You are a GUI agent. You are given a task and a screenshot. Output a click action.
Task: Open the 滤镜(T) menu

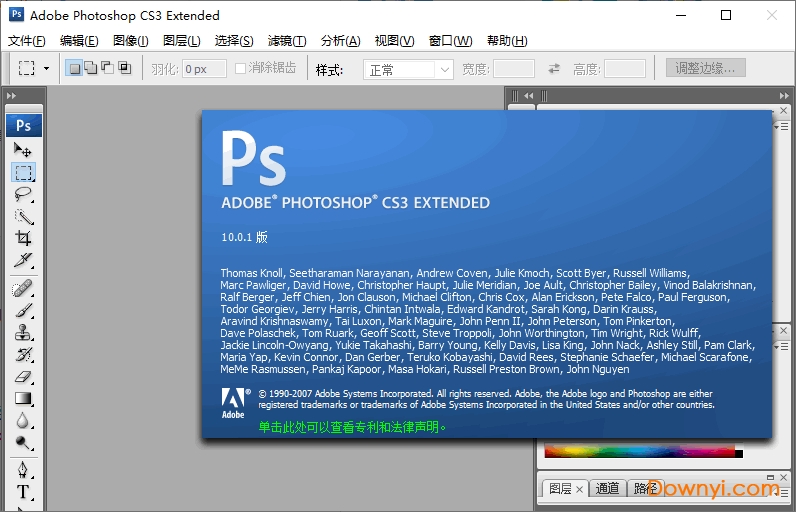pyautogui.click(x=287, y=41)
